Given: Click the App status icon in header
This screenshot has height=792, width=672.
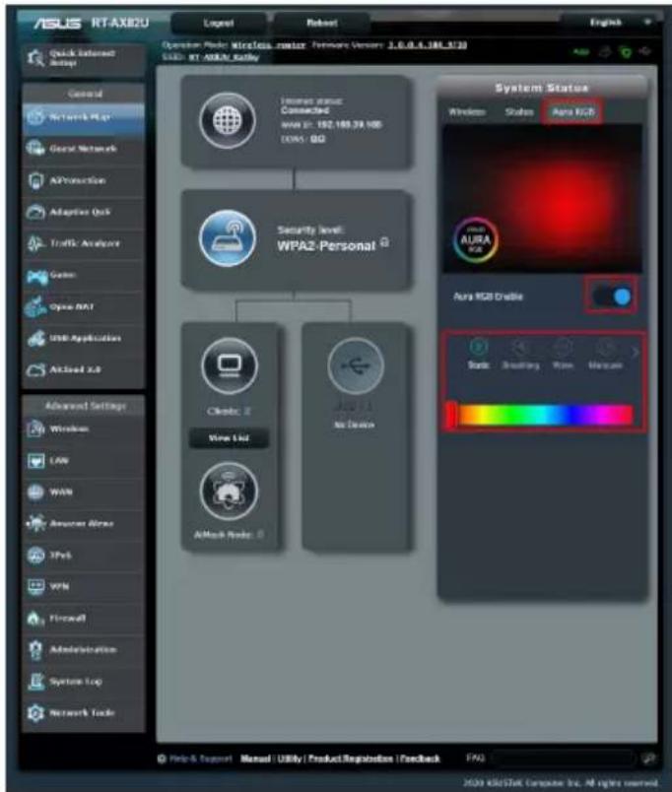Looking at the screenshot, I should [x=581, y=51].
